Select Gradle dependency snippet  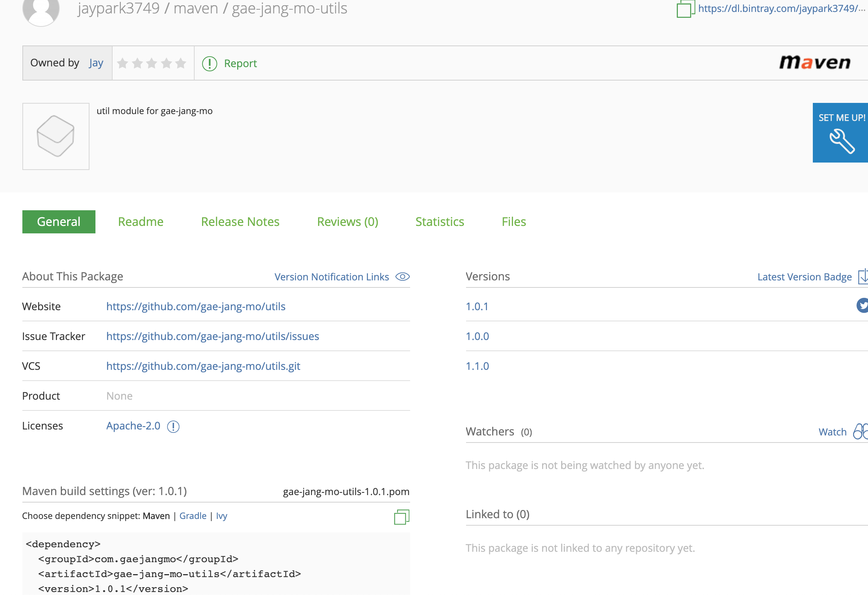tap(193, 516)
